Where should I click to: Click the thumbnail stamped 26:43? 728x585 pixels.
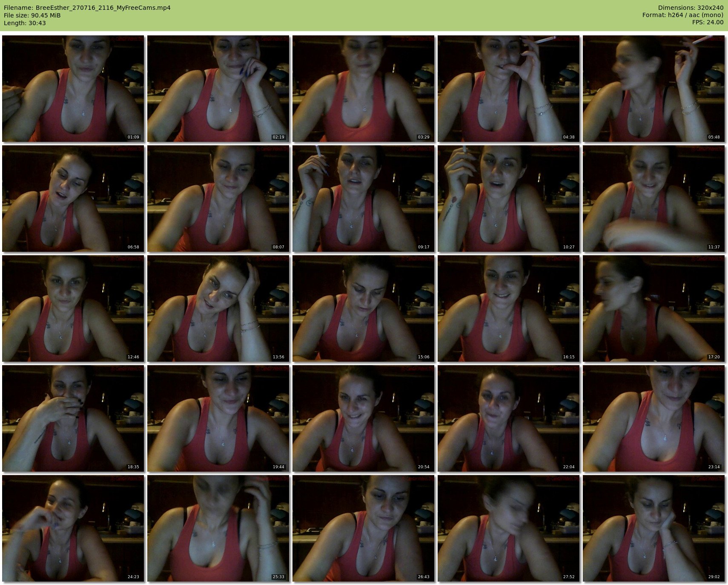[x=364, y=528]
